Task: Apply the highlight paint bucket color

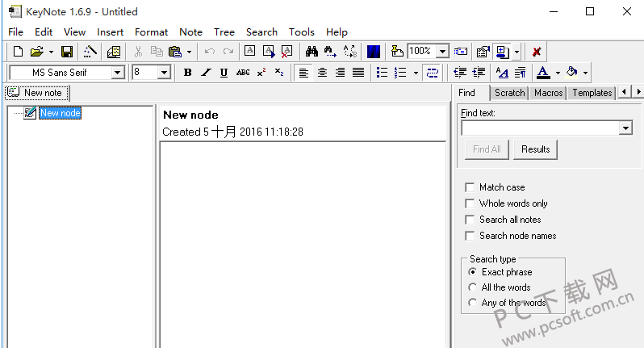Action: tap(571, 73)
